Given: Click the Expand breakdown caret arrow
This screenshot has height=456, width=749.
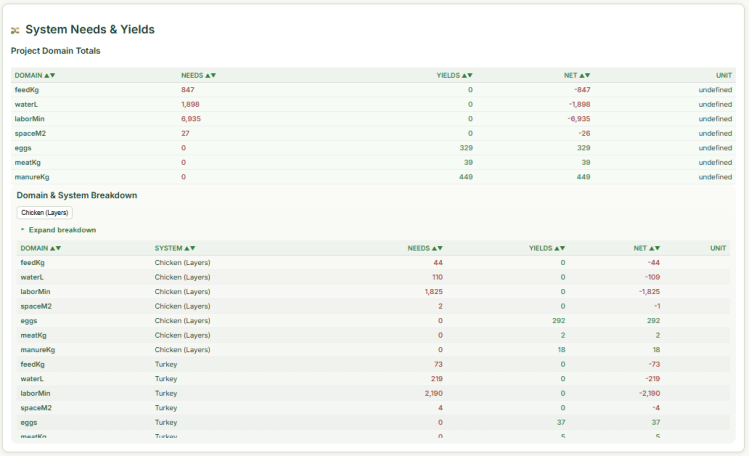Looking at the screenshot, I should 23,230.
